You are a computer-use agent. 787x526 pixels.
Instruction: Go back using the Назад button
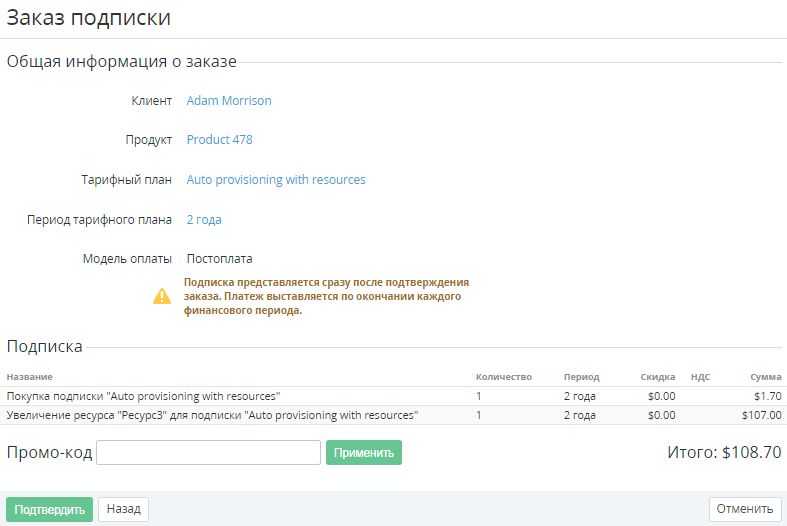(123, 509)
